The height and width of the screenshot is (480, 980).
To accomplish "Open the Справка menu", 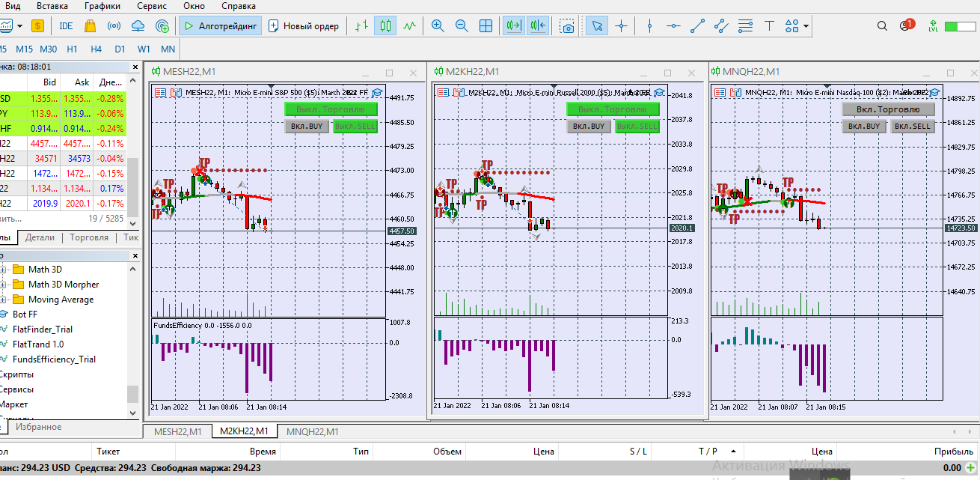I will [x=239, y=6].
